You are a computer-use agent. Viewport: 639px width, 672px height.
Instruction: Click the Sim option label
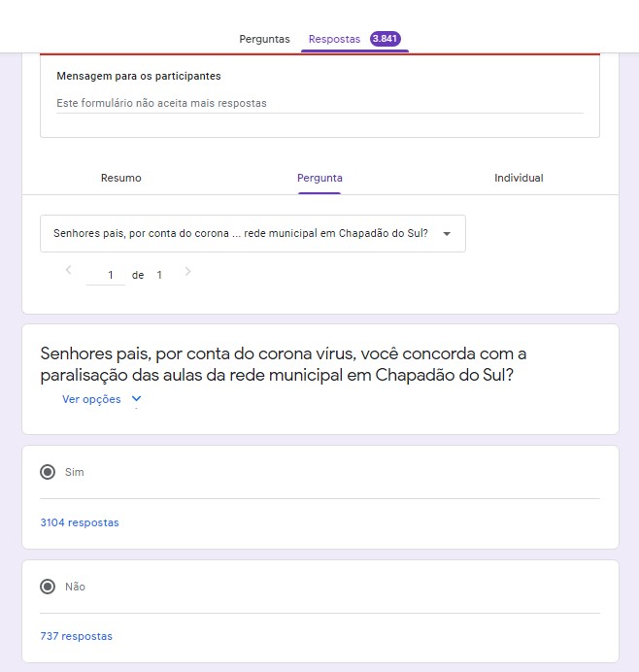[75, 472]
